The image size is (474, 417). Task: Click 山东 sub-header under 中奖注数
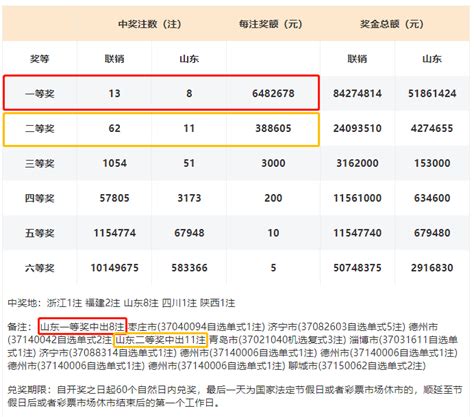pos(189,59)
